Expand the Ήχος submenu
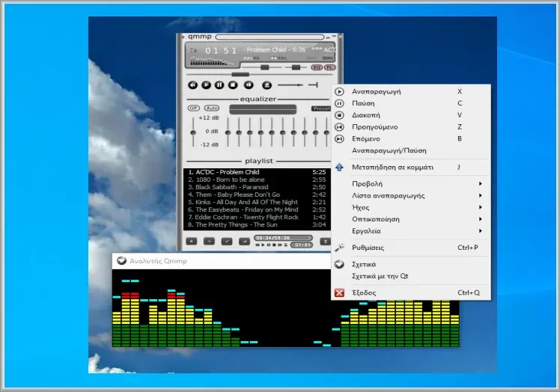This screenshot has width=560, height=392. pos(411,207)
